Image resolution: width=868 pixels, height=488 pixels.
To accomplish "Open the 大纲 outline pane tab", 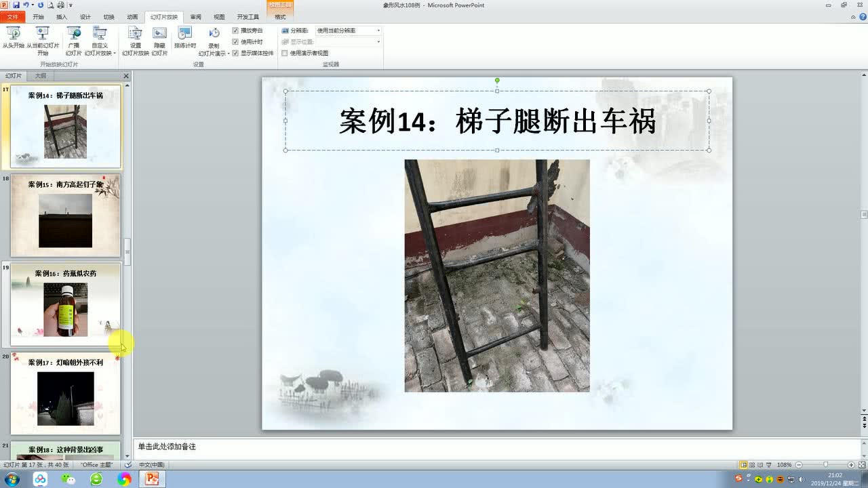I will tap(41, 76).
